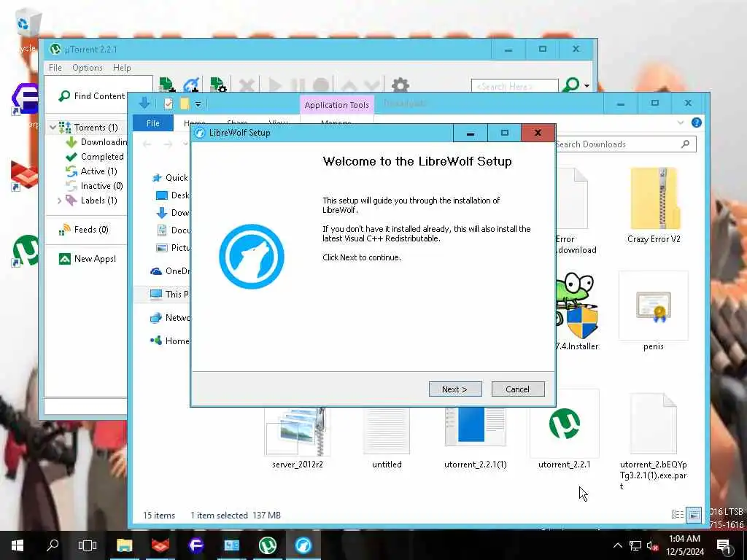The width and height of the screenshot is (747, 560).
Task: Select untitled file in Downloads
Action: 387,438
